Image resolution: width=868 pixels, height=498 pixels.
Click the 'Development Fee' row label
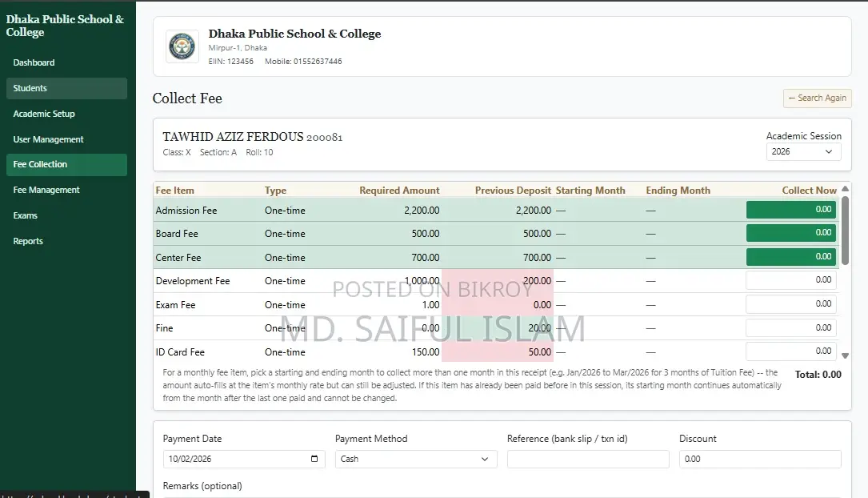[x=193, y=281]
